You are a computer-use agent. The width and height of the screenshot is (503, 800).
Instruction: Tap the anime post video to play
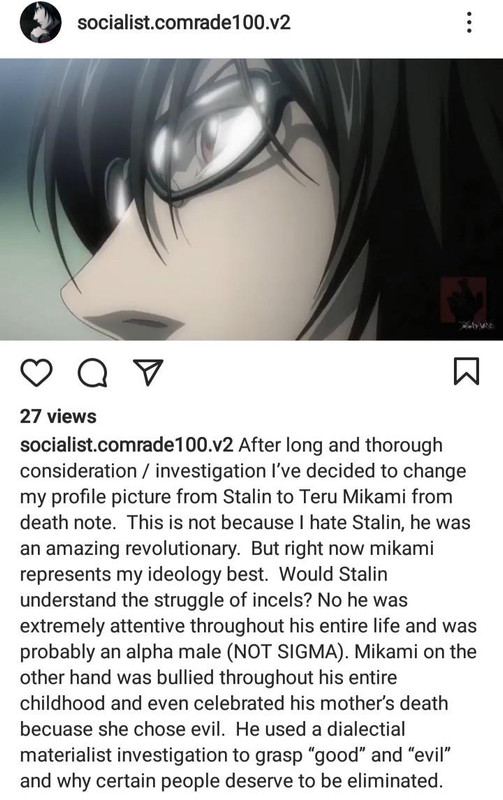[x=252, y=199]
